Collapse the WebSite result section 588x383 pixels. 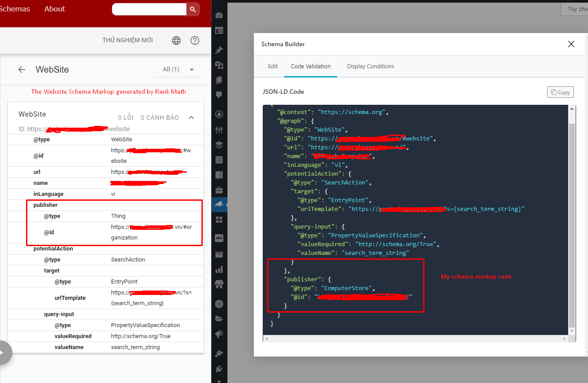point(191,118)
